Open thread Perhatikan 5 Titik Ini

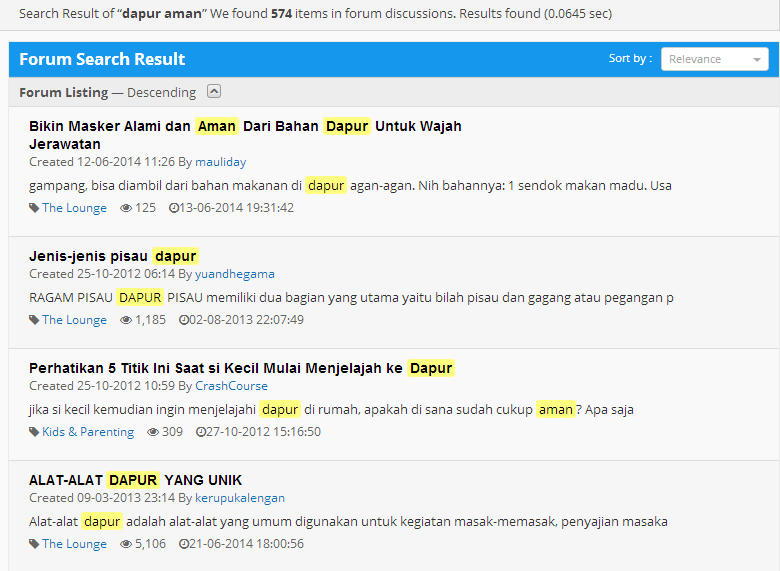[x=242, y=368]
